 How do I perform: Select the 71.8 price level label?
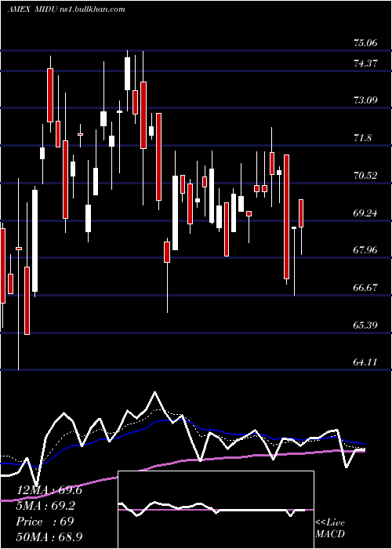coord(362,137)
